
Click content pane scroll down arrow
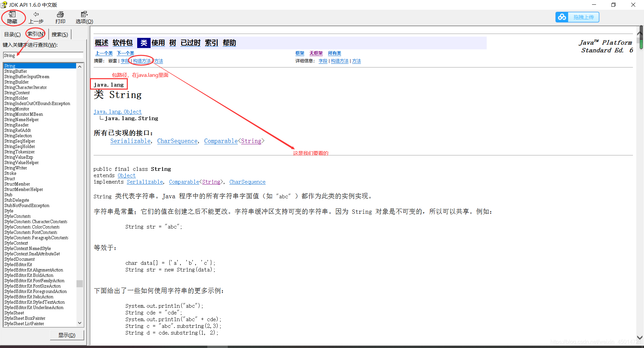[640, 338]
